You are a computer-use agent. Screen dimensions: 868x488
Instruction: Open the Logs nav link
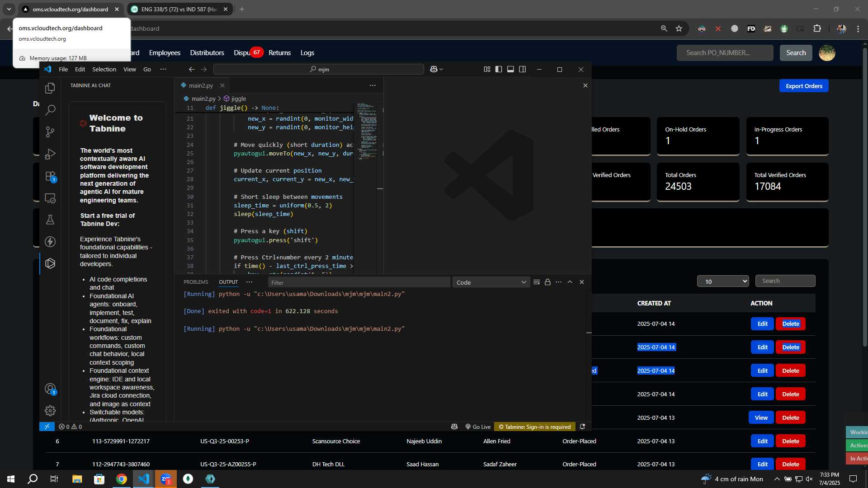[307, 53]
